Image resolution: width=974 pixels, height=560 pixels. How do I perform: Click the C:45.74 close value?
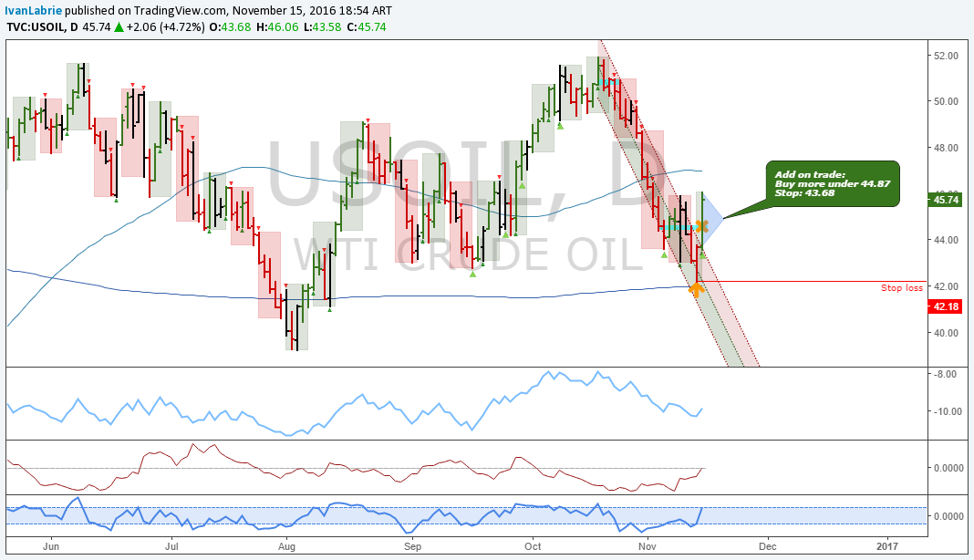(367, 26)
